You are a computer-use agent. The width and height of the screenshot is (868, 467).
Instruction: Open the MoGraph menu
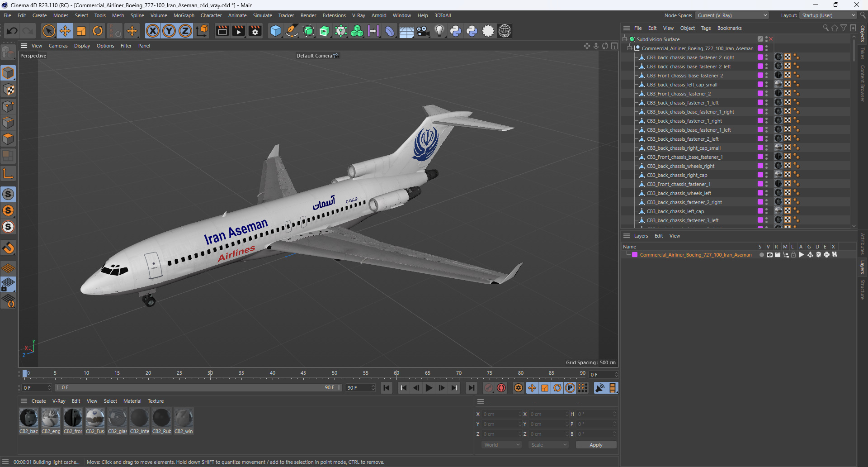(184, 15)
